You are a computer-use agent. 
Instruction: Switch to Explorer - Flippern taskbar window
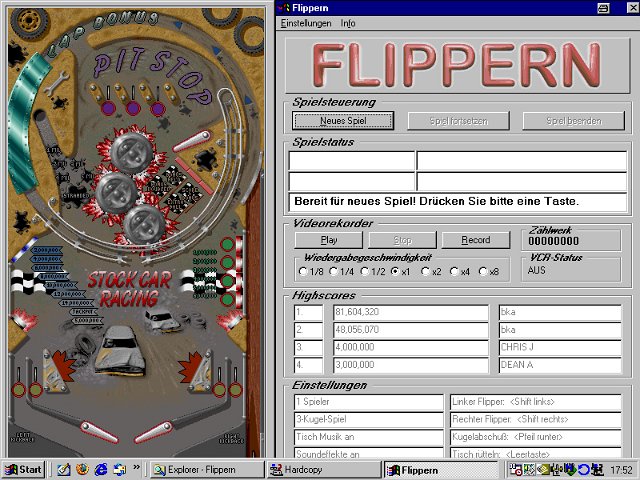pyautogui.click(x=207, y=470)
